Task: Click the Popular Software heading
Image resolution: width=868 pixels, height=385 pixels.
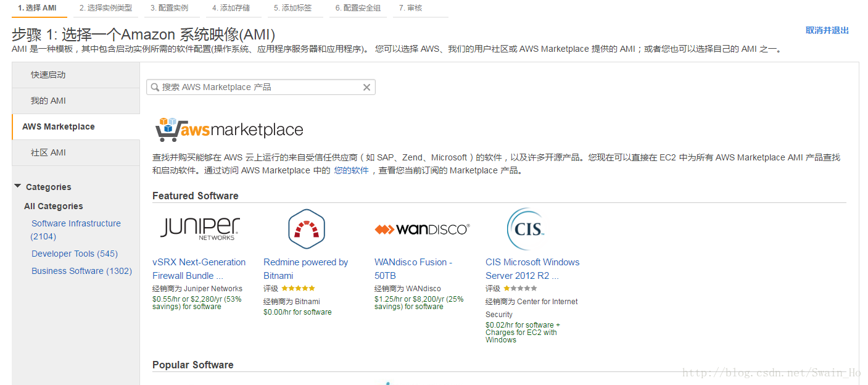Action: click(x=192, y=365)
